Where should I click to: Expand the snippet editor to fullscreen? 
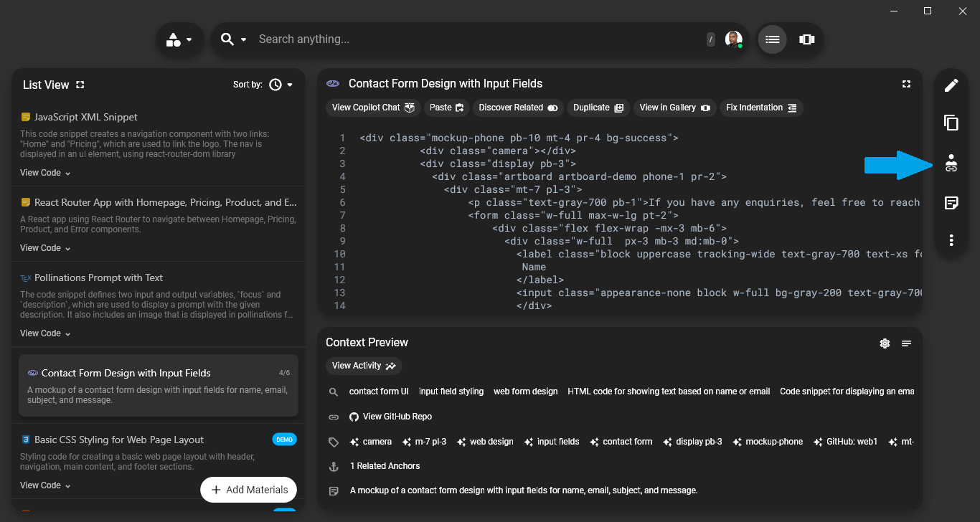point(906,84)
